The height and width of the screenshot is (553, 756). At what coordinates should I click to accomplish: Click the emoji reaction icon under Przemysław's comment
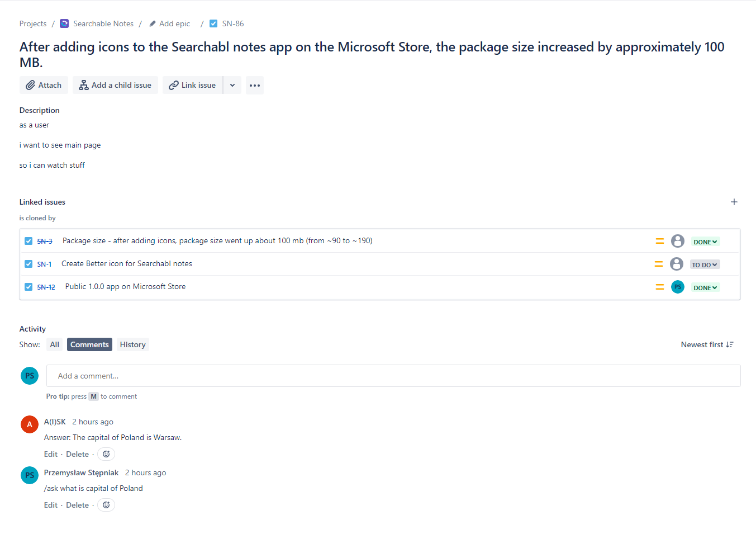106,505
